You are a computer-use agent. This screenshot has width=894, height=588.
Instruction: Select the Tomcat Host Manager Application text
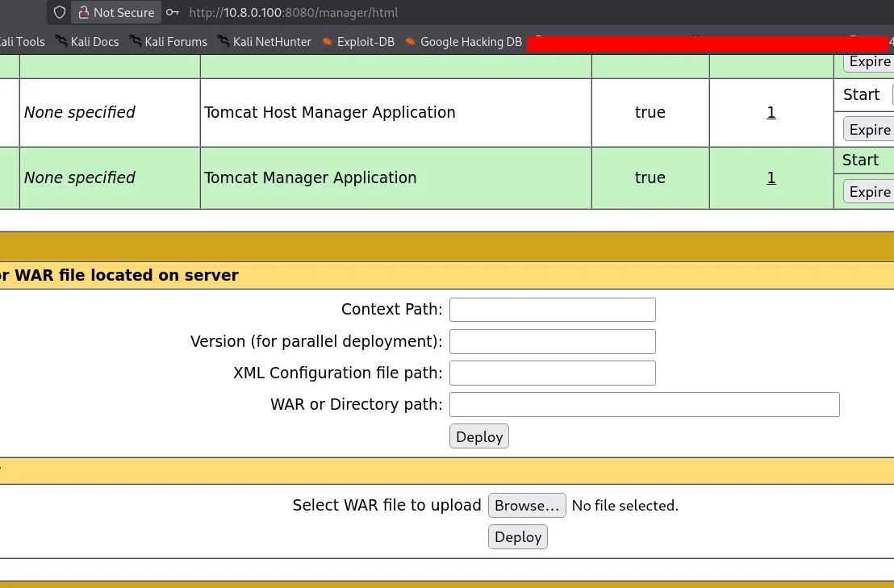point(329,112)
